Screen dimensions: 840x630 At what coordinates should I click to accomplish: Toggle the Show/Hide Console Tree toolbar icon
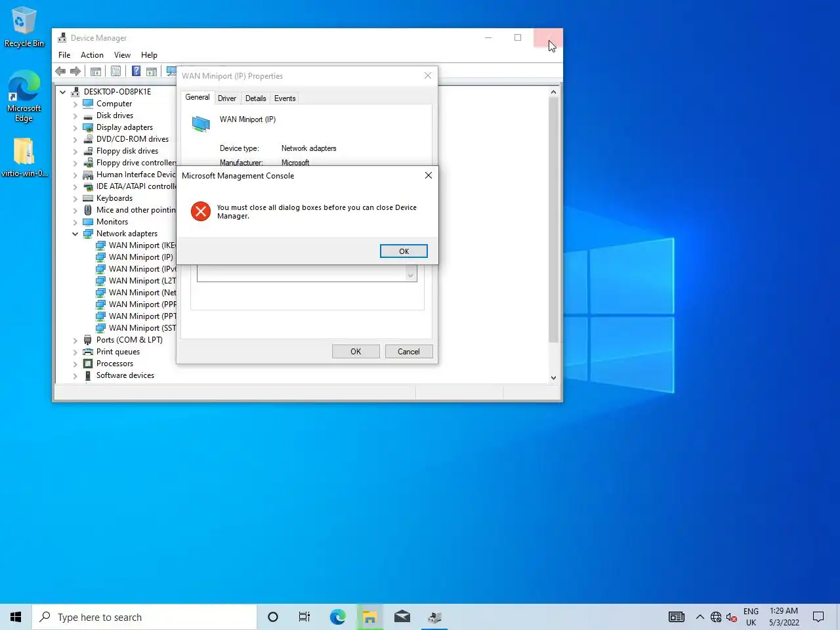tap(96, 72)
